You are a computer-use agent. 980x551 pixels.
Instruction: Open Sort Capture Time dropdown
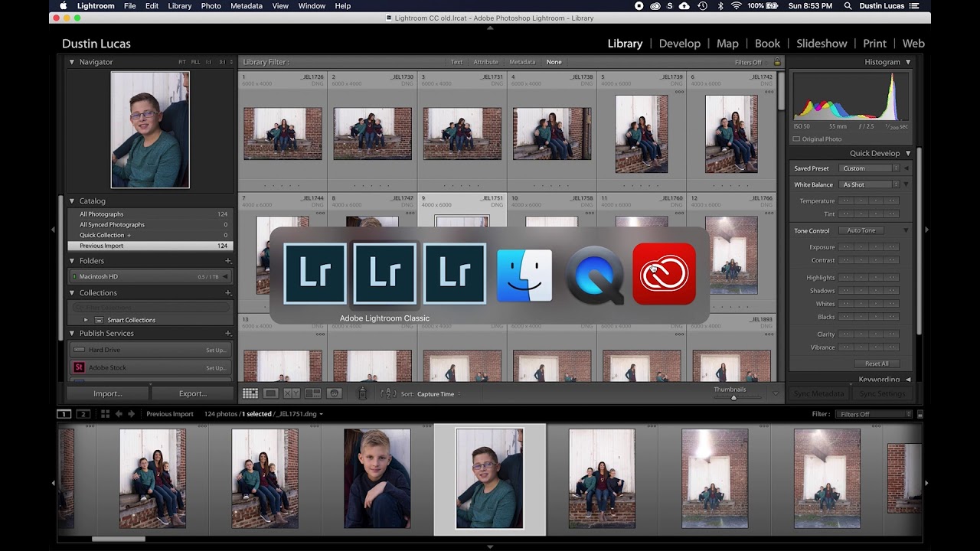point(439,394)
